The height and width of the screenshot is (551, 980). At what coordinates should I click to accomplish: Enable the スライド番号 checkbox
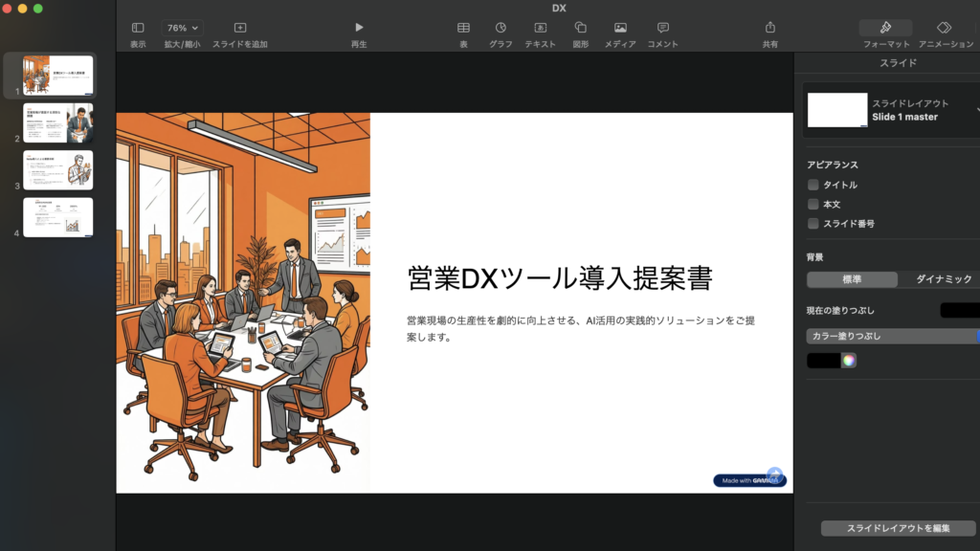tap(813, 223)
